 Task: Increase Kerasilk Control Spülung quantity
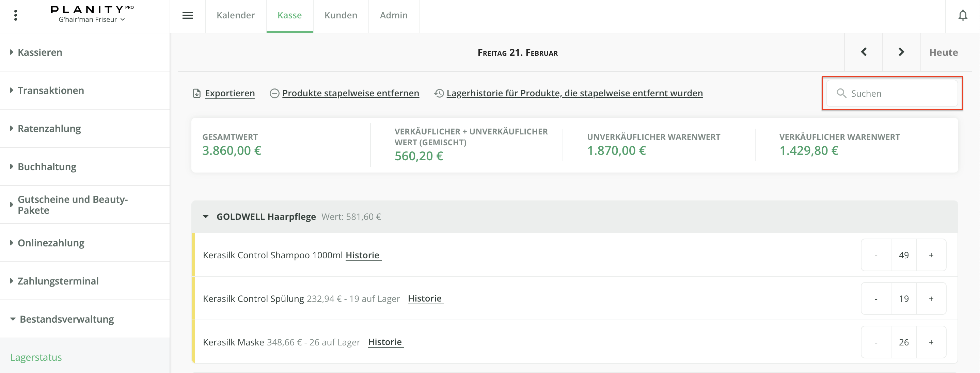[931, 298]
